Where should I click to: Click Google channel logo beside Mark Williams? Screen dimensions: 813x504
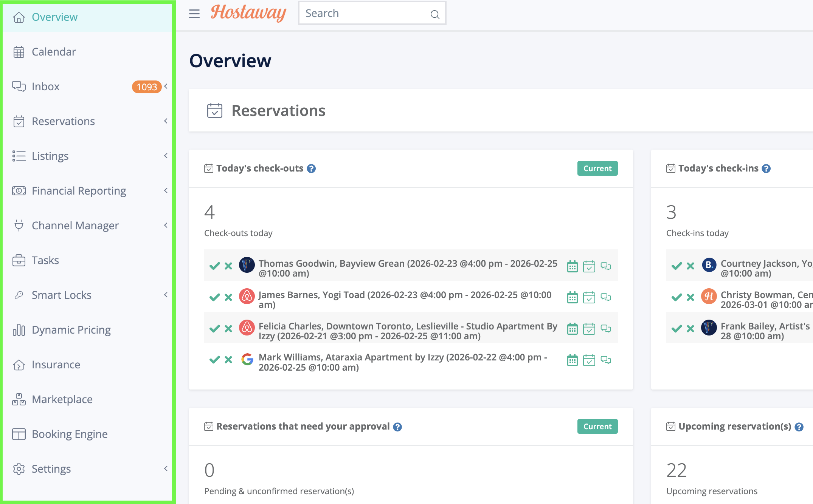[247, 359]
